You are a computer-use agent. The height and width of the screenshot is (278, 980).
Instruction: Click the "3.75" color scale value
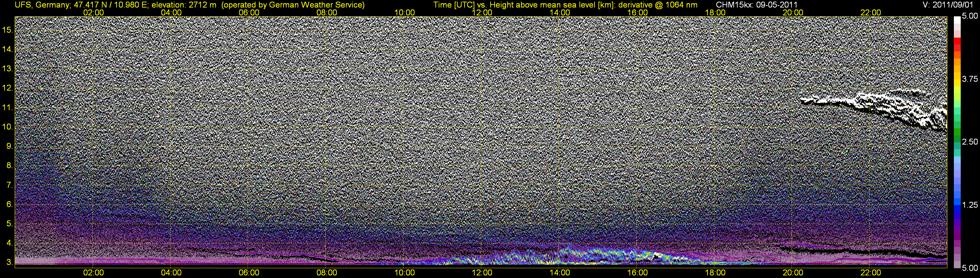click(x=970, y=79)
